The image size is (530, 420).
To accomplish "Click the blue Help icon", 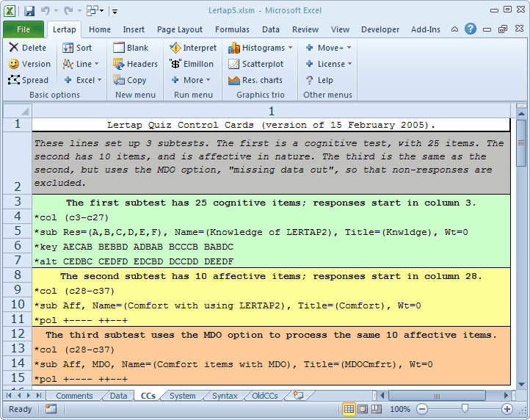I will tap(470, 29).
